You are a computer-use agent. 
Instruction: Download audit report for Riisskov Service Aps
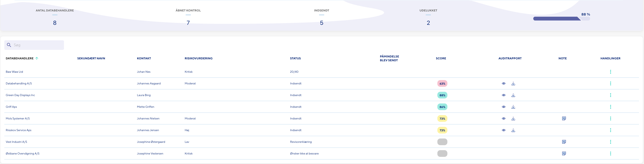point(513,130)
